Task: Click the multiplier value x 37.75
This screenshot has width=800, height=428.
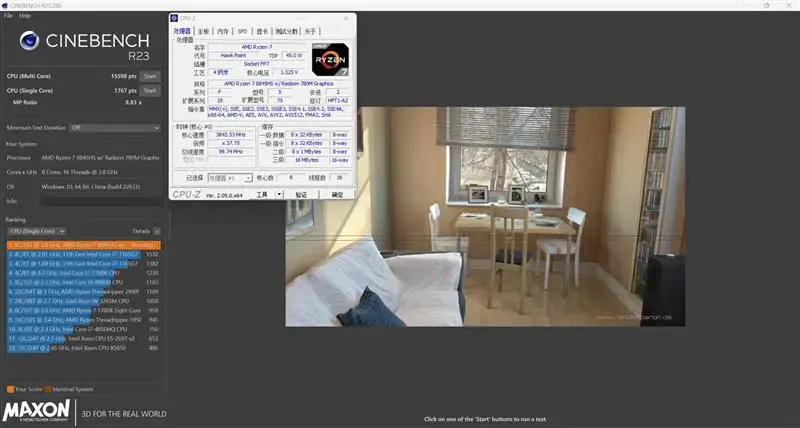Action: [x=231, y=143]
